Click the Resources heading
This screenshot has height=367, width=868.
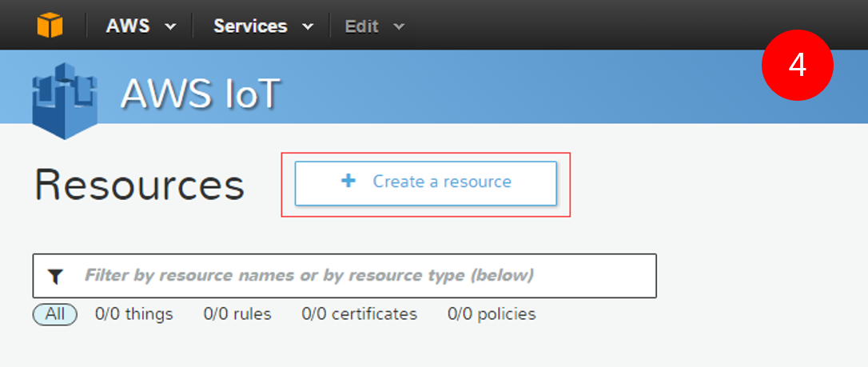pyautogui.click(x=140, y=185)
